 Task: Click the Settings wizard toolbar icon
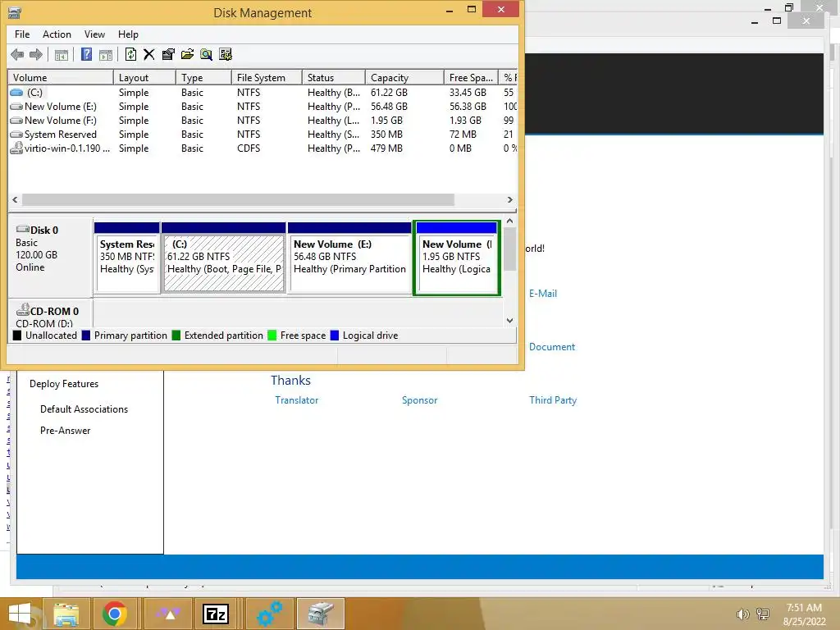coord(226,54)
